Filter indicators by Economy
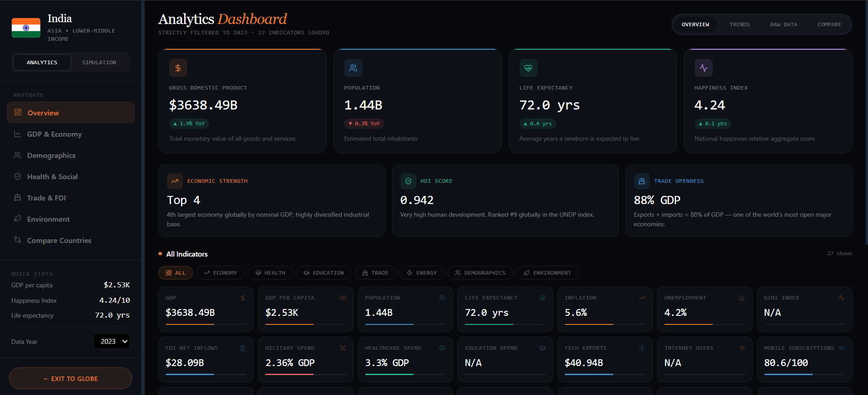This screenshot has width=868, height=395. pos(220,273)
